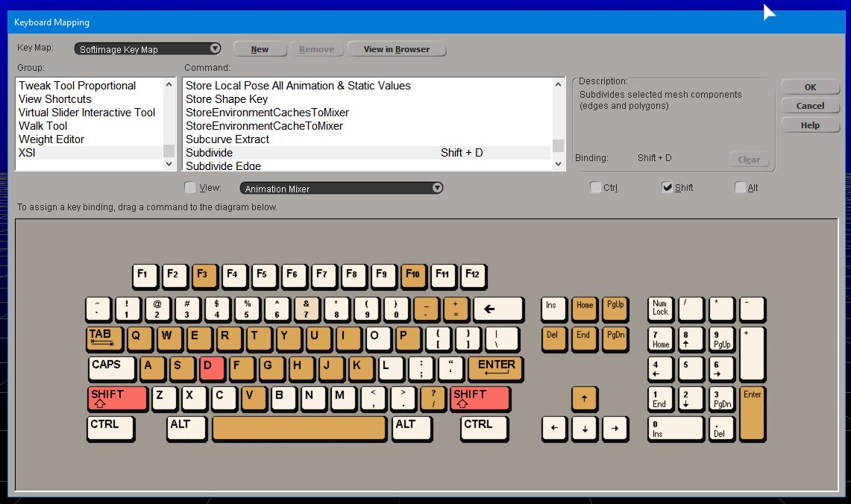Screen dimensions: 851x504
Task: Click the right arrow key in diagram
Action: click(x=615, y=428)
